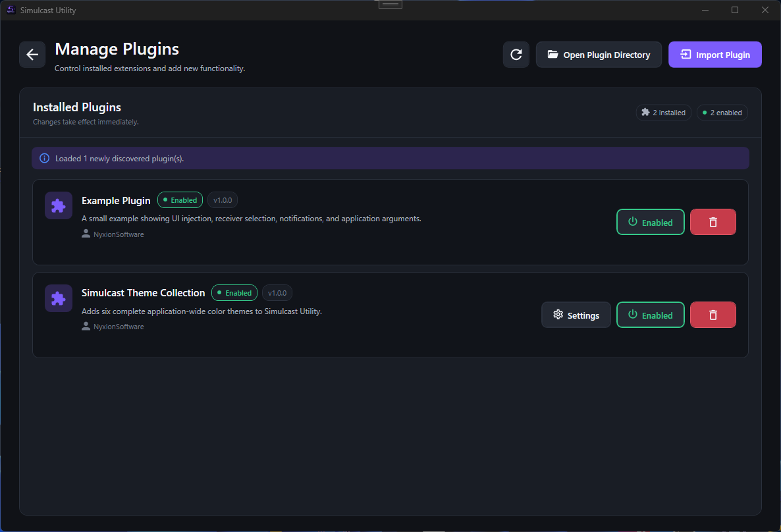The width and height of the screenshot is (781, 532).
Task: Click the Simulcast Theme Collection puzzle icon
Action: click(59, 298)
